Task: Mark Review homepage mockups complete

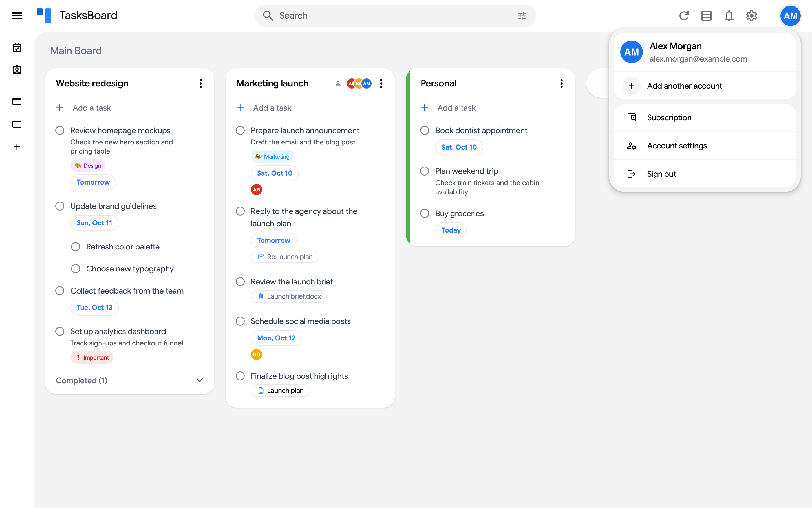Action: 60,130
